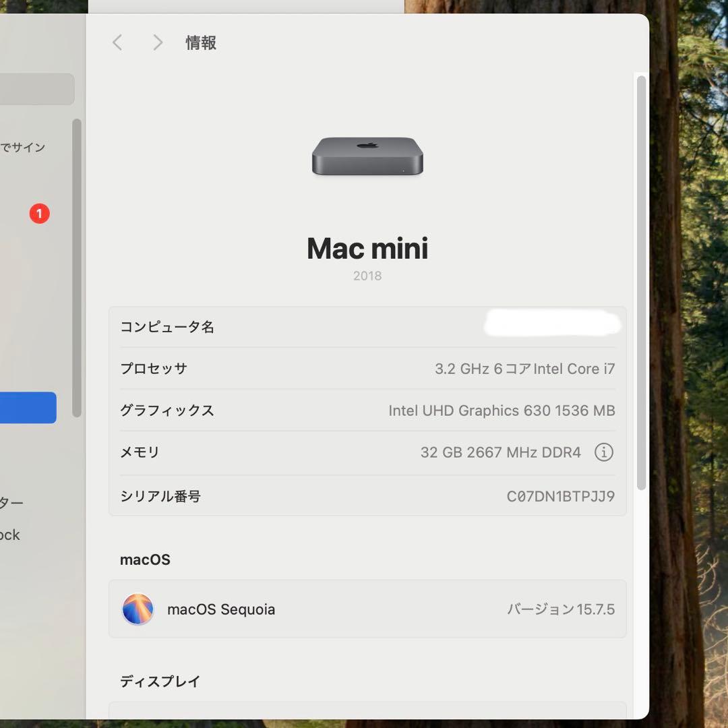Click the sidebar vertical scrollbar
728x728 pixels.
pos(77,268)
